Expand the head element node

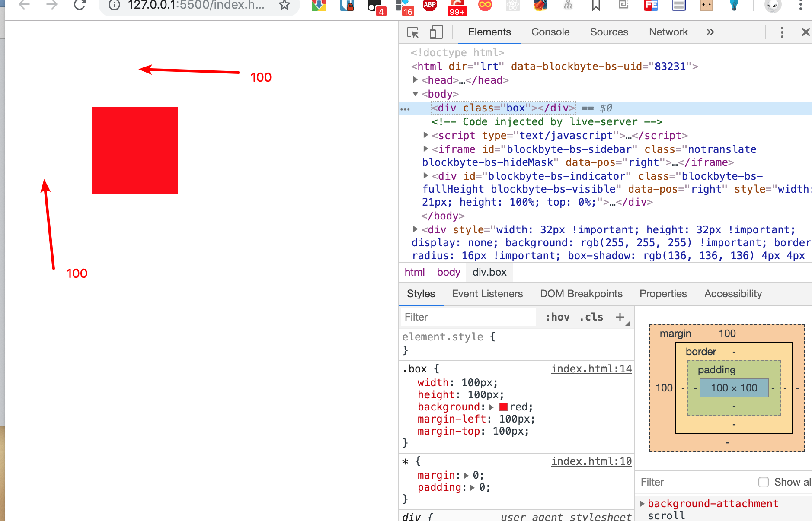pyautogui.click(x=416, y=79)
